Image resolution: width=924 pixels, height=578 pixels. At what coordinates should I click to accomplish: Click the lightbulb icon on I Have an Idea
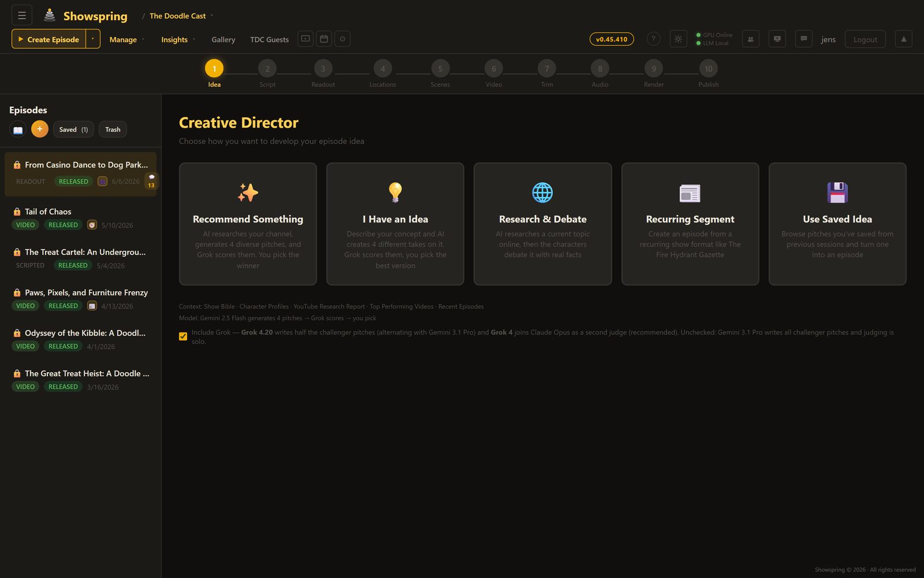pos(395,192)
